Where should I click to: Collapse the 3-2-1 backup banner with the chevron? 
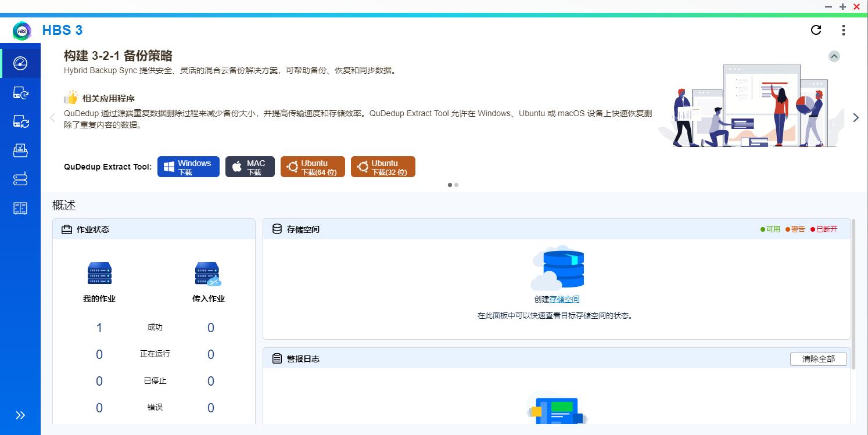834,56
